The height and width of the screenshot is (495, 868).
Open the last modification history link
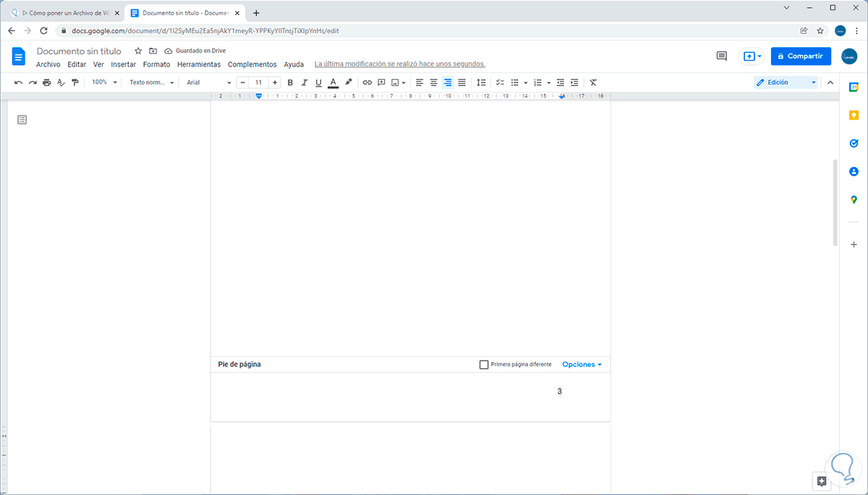click(400, 64)
